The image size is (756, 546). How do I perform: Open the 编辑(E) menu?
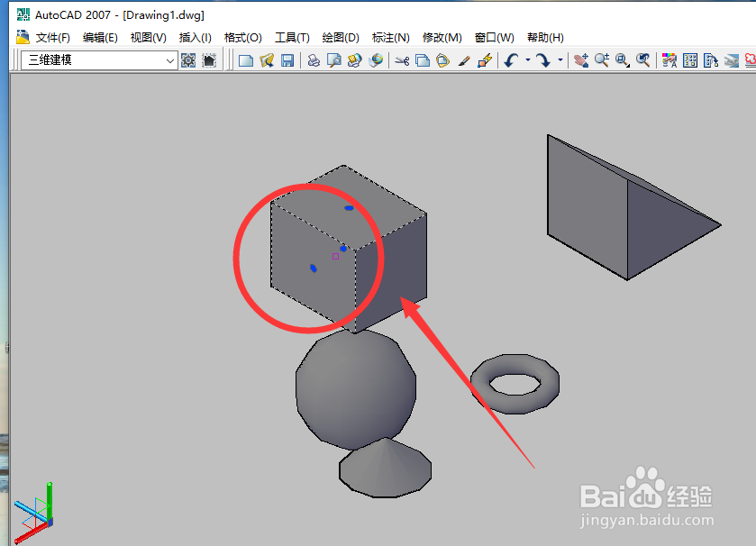point(100,38)
